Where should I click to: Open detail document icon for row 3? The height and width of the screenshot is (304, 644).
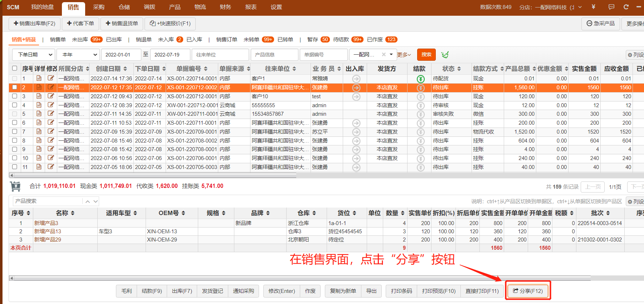click(x=39, y=96)
